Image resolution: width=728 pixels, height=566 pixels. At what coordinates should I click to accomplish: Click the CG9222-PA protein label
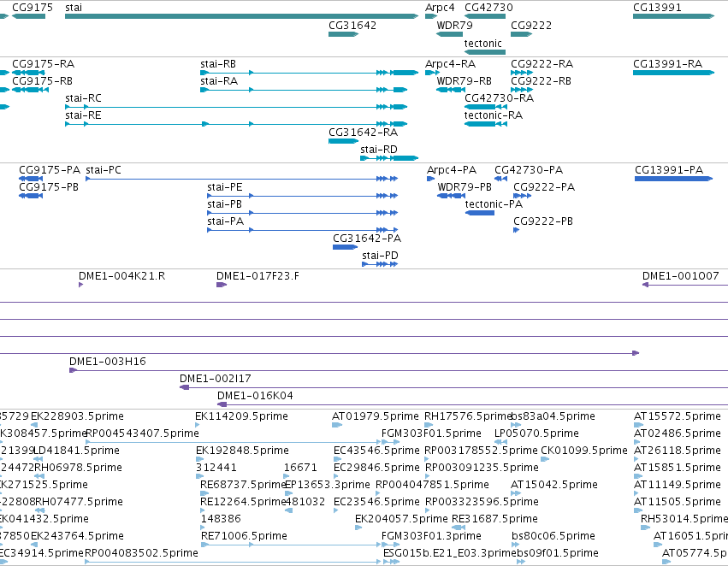coord(544,187)
